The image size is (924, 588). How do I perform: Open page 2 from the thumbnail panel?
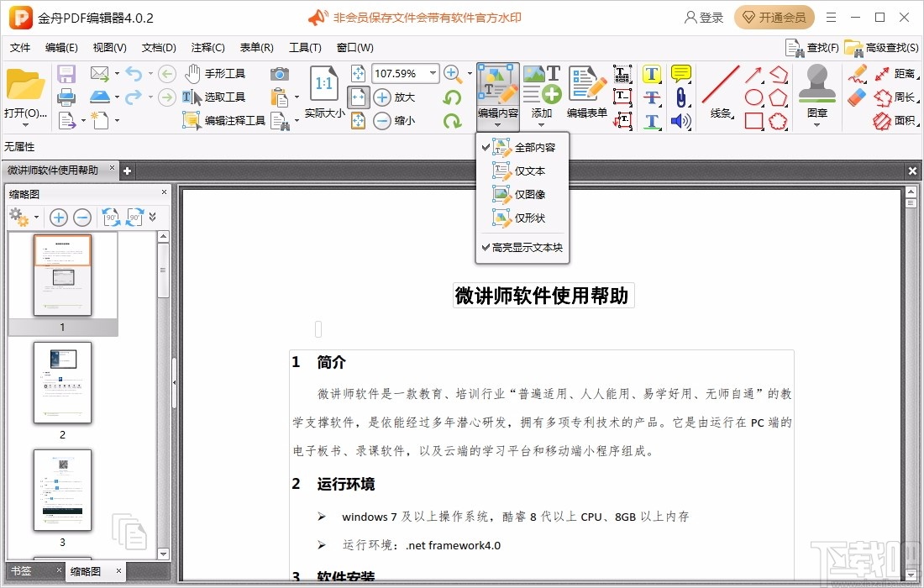click(x=62, y=382)
